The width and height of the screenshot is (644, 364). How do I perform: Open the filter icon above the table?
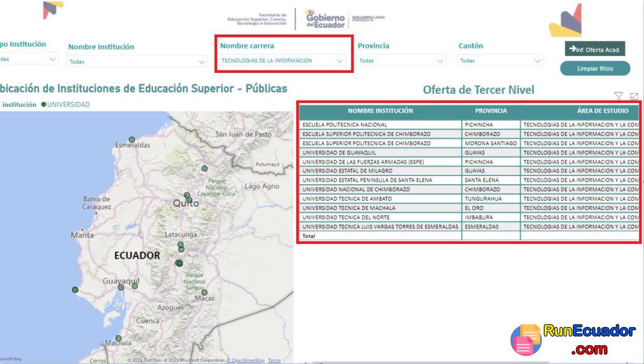pos(619,94)
